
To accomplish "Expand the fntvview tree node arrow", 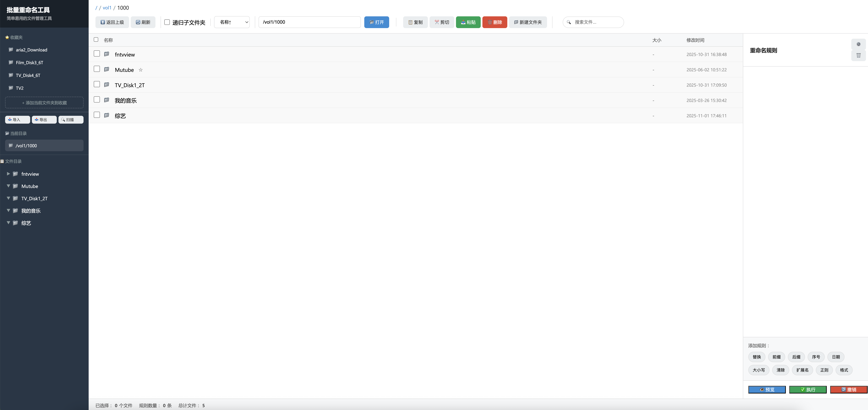I will pos(8,174).
